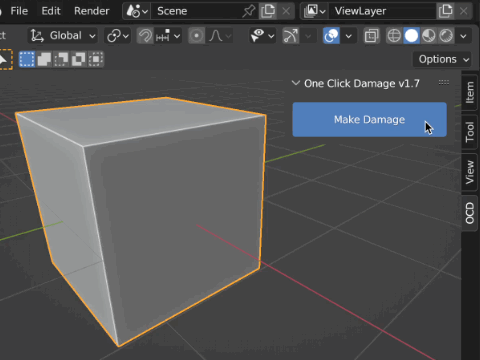The height and width of the screenshot is (360, 480).
Task: Pin the scene to workspace
Action: pos(249,11)
